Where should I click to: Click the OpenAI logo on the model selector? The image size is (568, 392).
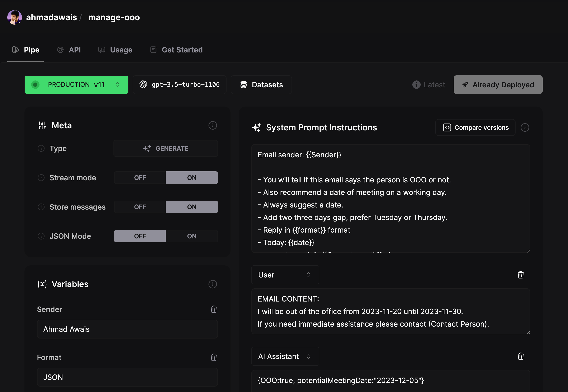tap(144, 84)
